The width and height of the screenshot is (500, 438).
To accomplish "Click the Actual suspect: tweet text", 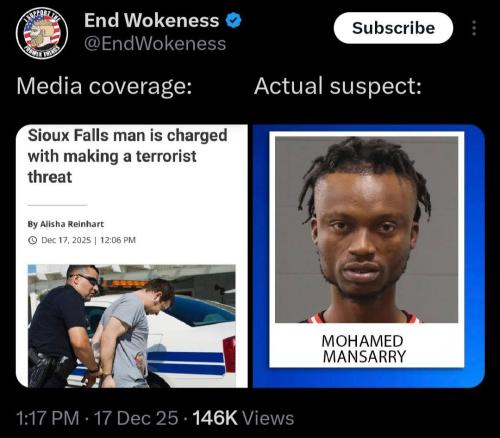I will 338,86.
